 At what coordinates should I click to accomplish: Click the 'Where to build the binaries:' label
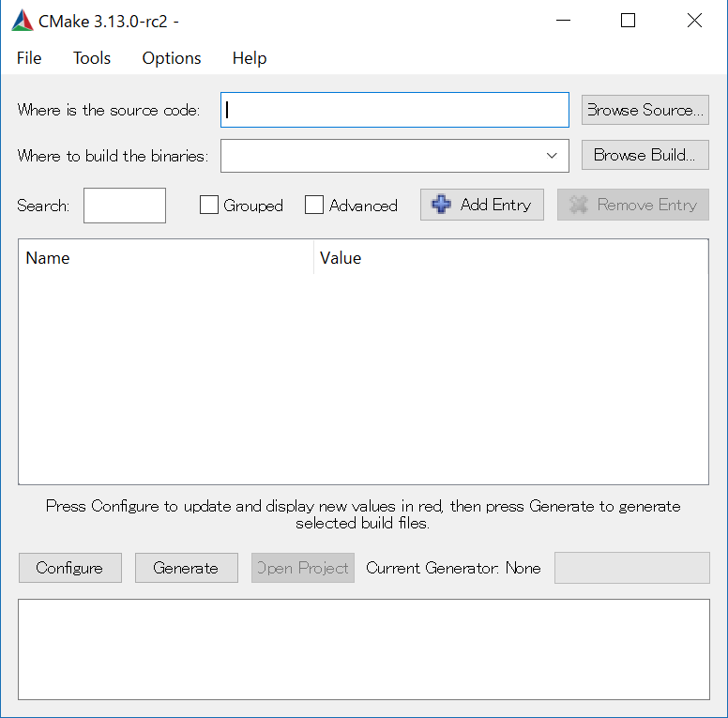113,156
